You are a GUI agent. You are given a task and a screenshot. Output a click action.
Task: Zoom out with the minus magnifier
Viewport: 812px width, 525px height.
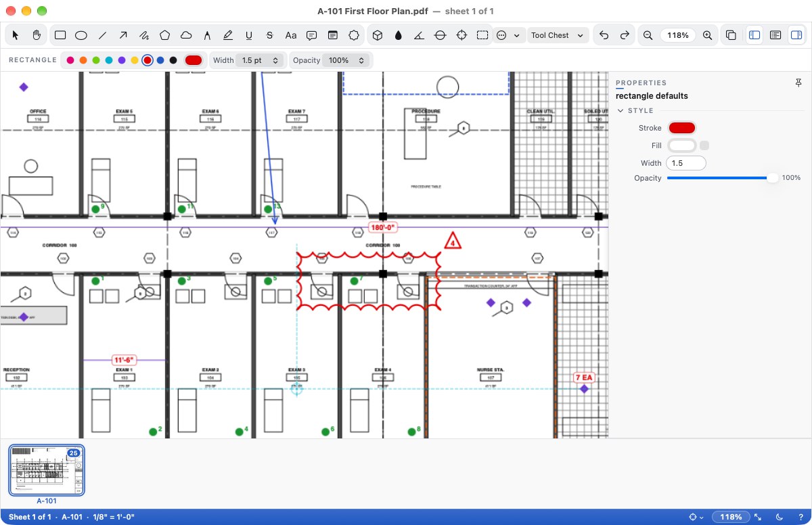pos(648,35)
